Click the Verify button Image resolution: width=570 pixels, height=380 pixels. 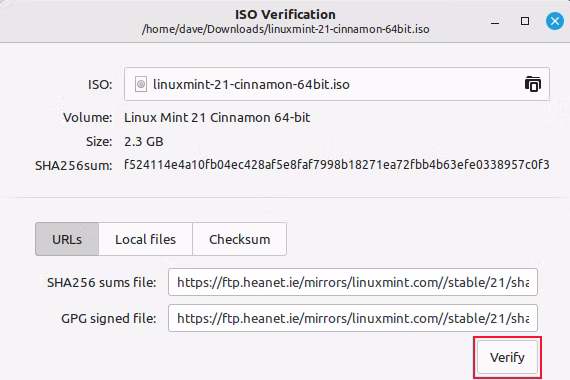[507, 357]
